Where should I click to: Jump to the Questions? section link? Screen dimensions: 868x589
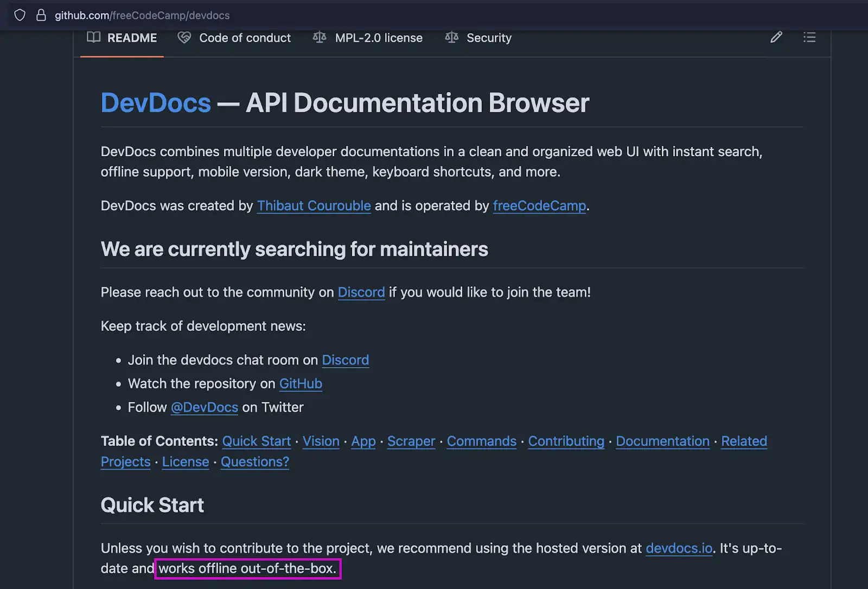point(255,462)
